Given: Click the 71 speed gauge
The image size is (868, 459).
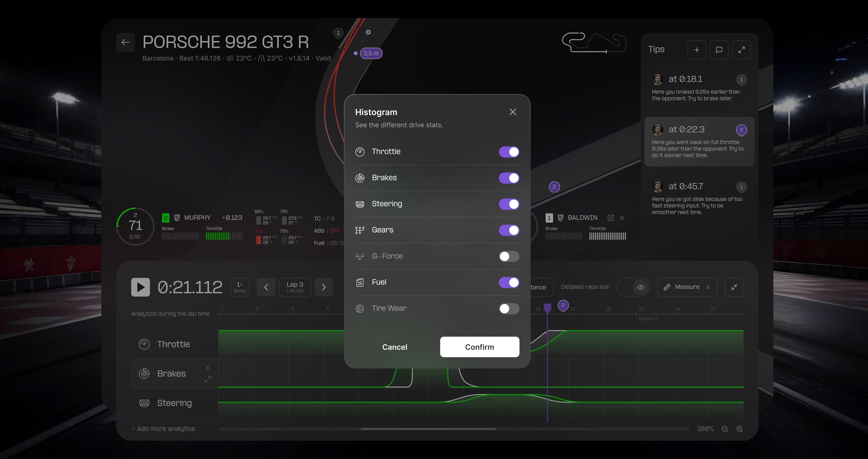Looking at the screenshot, I should 135,226.
